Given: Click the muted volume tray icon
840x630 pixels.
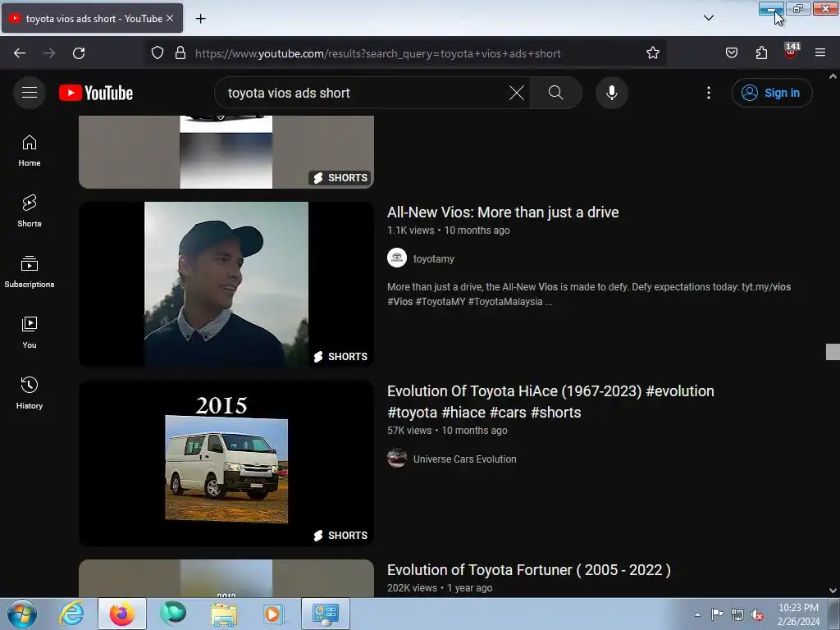Looking at the screenshot, I should point(757,614).
